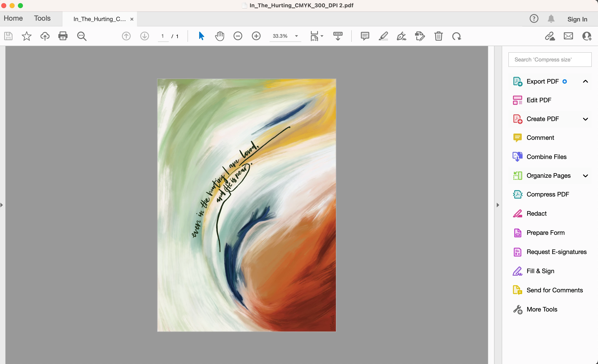This screenshot has width=598, height=364.
Task: Open the zoom level dropdown
Action: (x=296, y=36)
